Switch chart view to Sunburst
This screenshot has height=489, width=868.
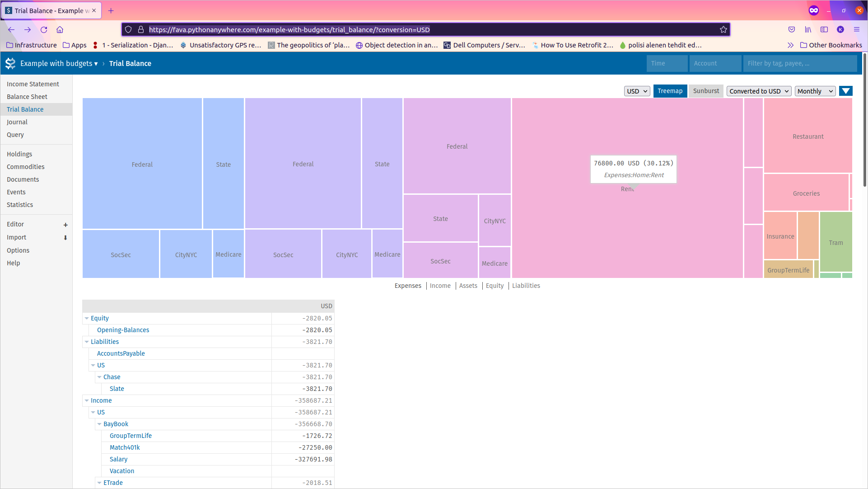705,91
